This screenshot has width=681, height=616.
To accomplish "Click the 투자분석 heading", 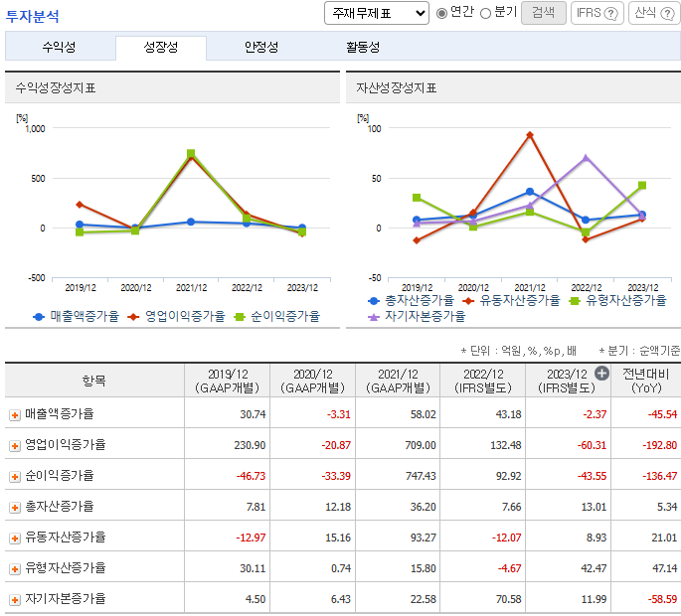I will click(32, 17).
